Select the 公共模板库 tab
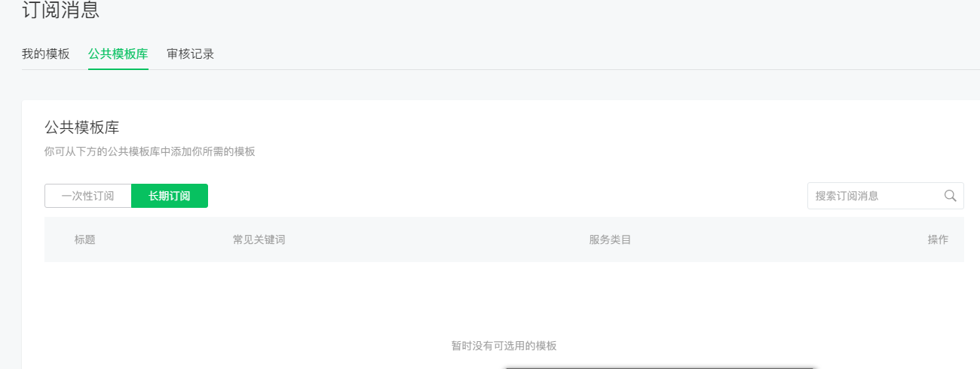The height and width of the screenshot is (369, 980). (x=118, y=54)
